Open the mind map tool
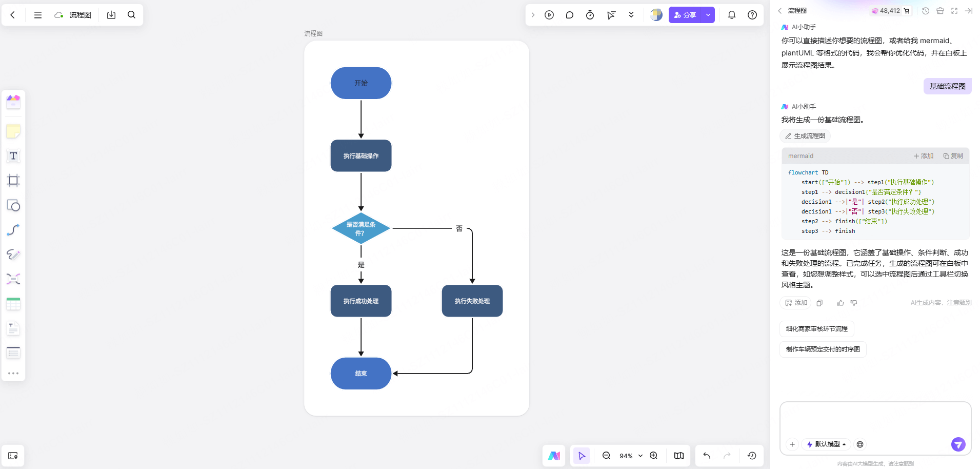Screen dimensions: 980x469 coord(13,279)
